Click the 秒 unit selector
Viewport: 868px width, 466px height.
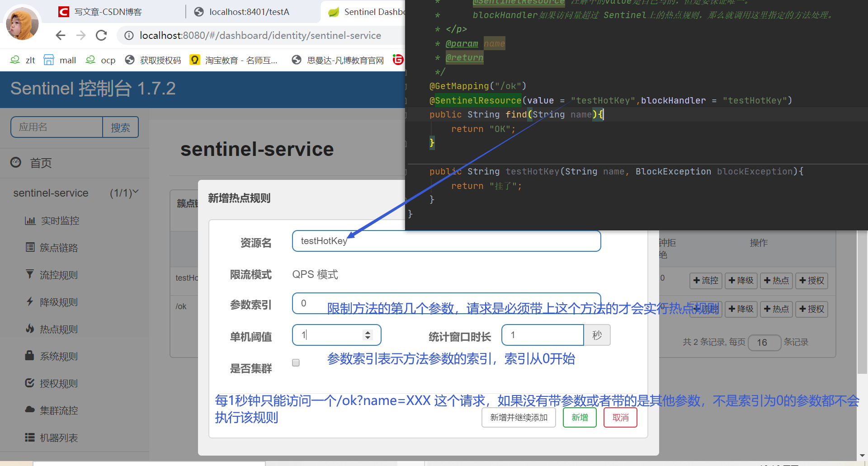pos(597,335)
